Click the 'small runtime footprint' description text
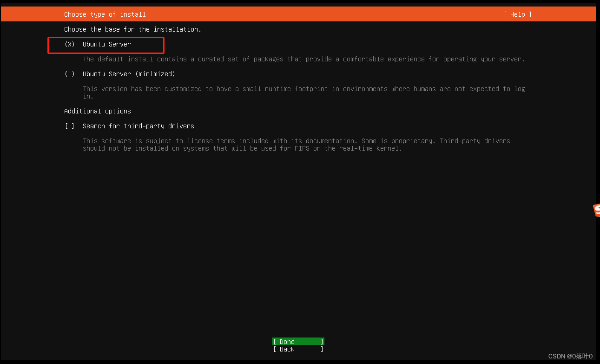The width and height of the screenshot is (600, 364). click(304, 93)
